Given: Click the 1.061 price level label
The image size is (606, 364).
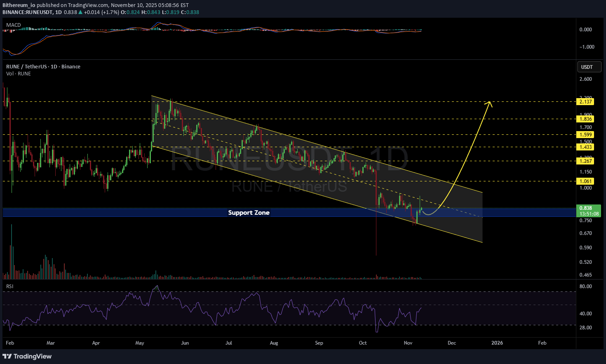Looking at the screenshot, I should (585, 181).
